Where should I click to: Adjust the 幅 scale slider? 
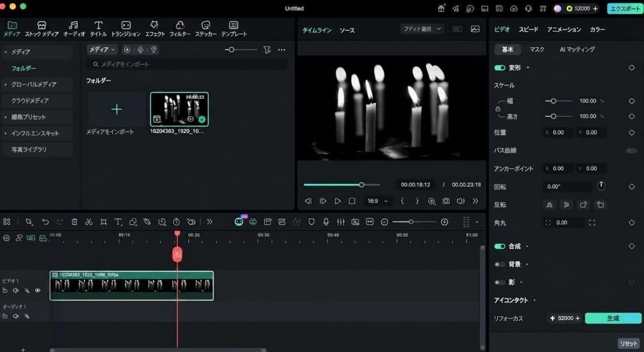[x=558, y=101]
